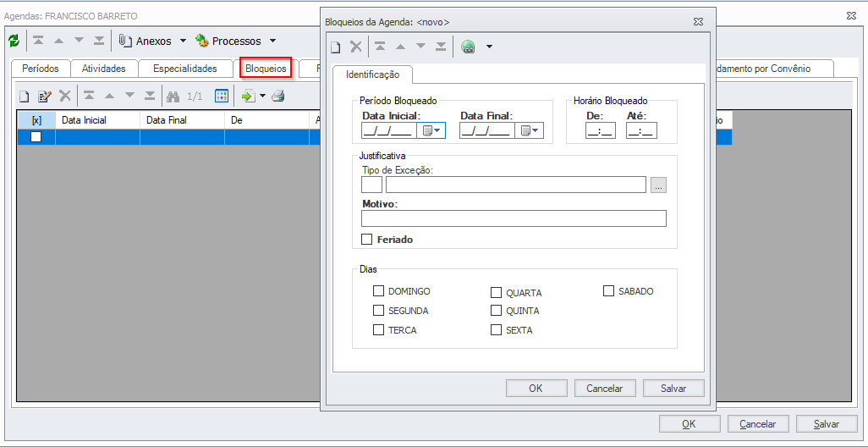
Task: Click the printer icon in grid toolbar
Action: 277,97
